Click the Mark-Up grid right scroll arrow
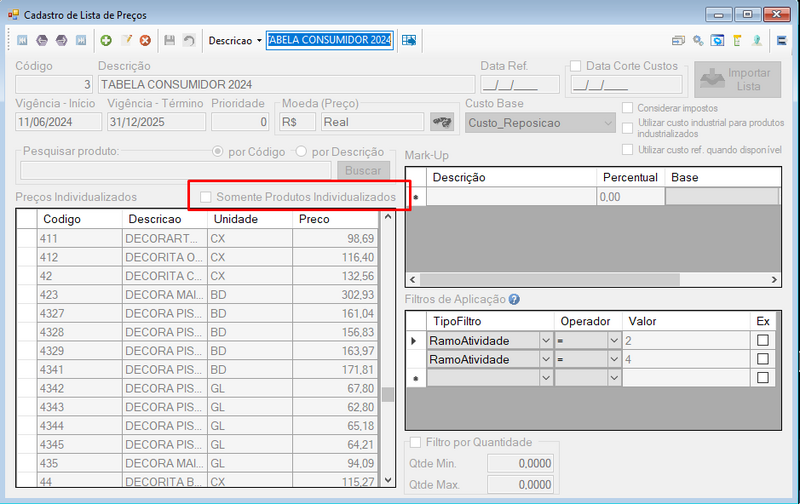The width and height of the screenshot is (800, 504). point(774,280)
